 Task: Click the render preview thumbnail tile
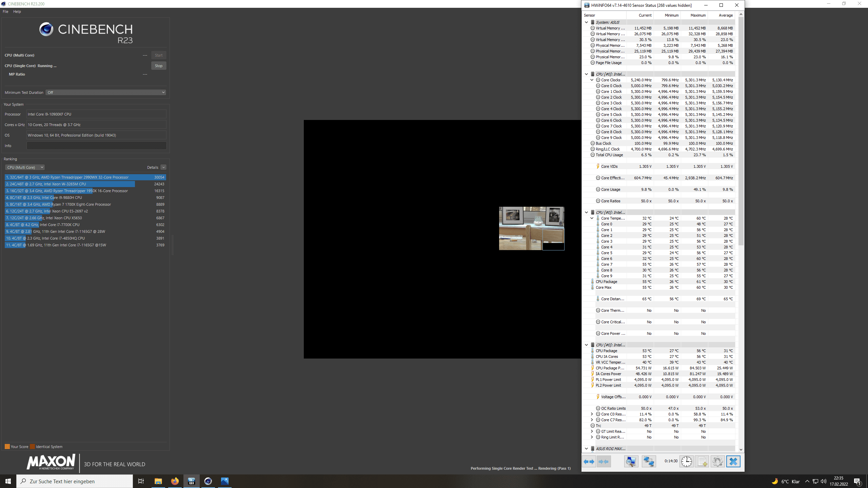coord(531,228)
